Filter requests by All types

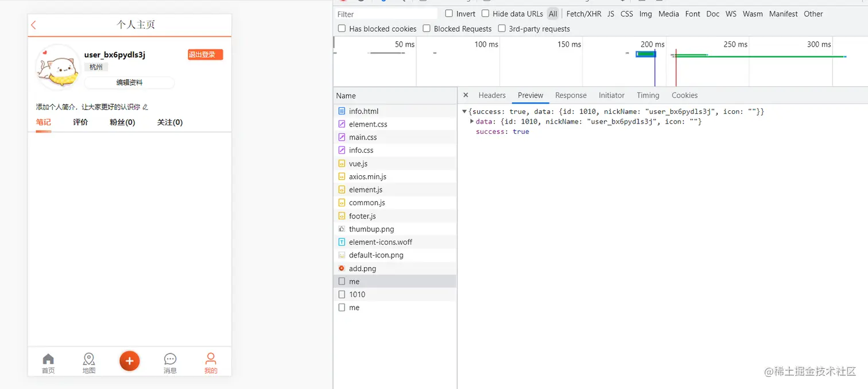coord(553,14)
